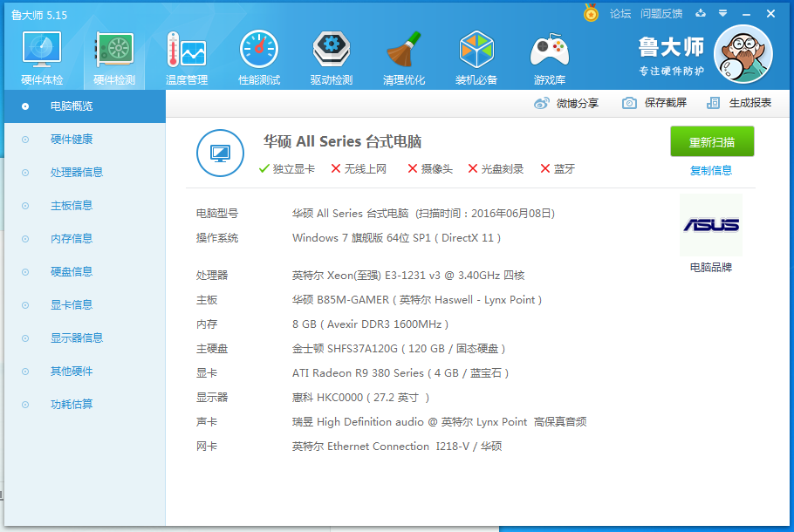
Task: Select 电脑概览 in sidebar
Action: 86,106
